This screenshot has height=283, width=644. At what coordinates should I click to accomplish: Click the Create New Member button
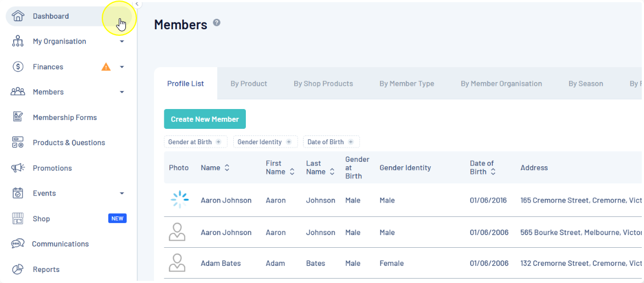(x=205, y=119)
